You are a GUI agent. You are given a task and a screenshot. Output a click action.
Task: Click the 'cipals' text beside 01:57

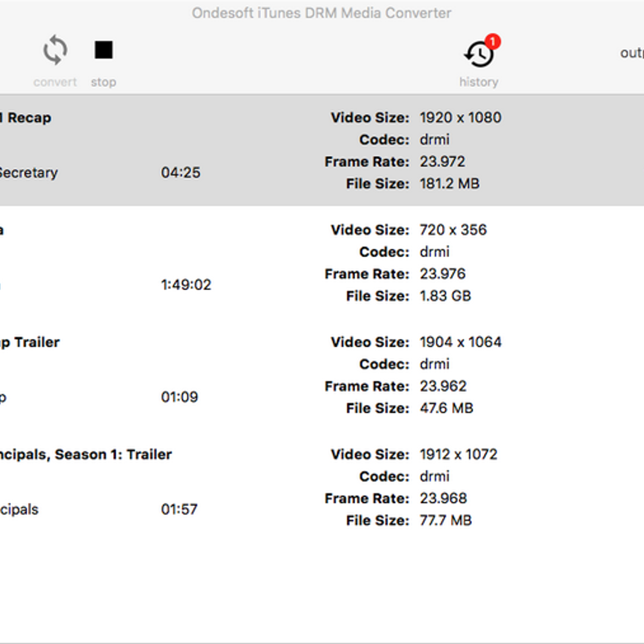pos(19,510)
